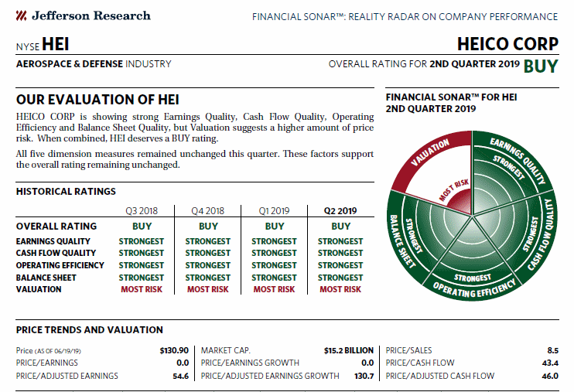574x392 pixels.
Task: Click MOST RISK under Q4 2018
Action: (x=207, y=289)
